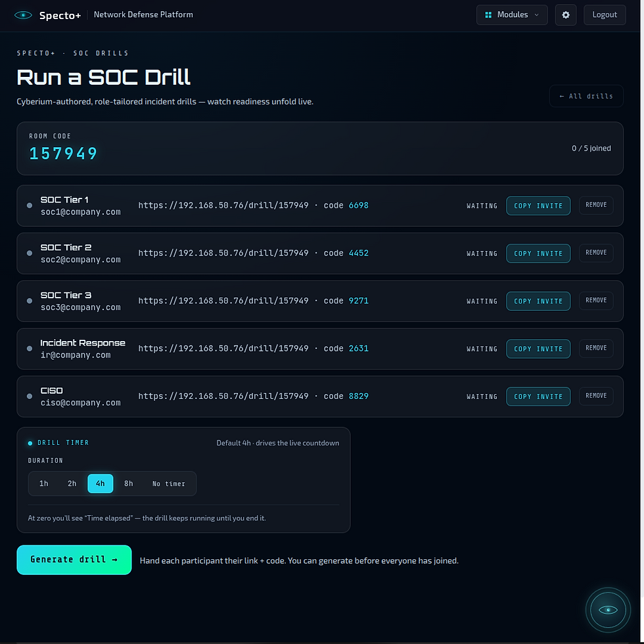This screenshot has width=644, height=644.
Task: Copy invite for SOC Tier 2
Action: (538, 254)
